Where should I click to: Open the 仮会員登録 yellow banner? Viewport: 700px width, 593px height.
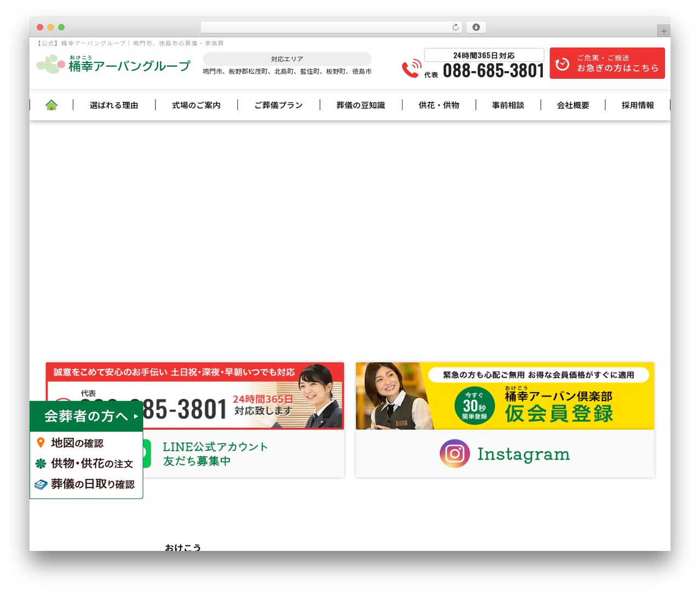point(505,396)
